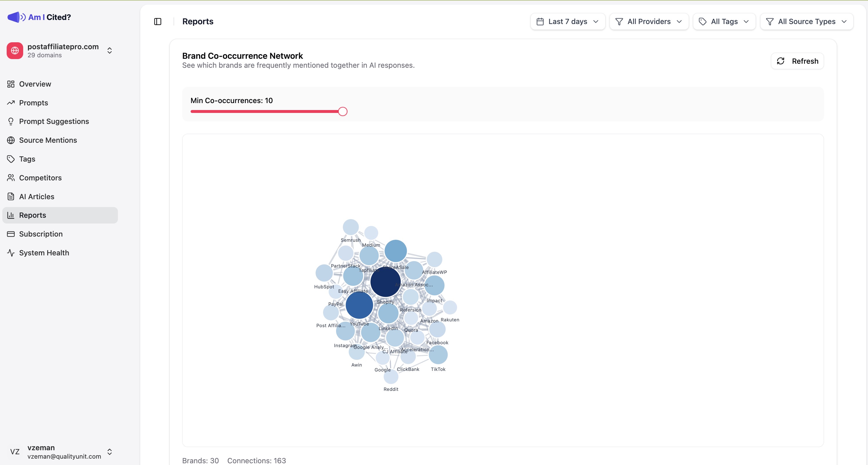868x465 pixels.
Task: Open the Last 7 days date filter
Action: (568, 21)
